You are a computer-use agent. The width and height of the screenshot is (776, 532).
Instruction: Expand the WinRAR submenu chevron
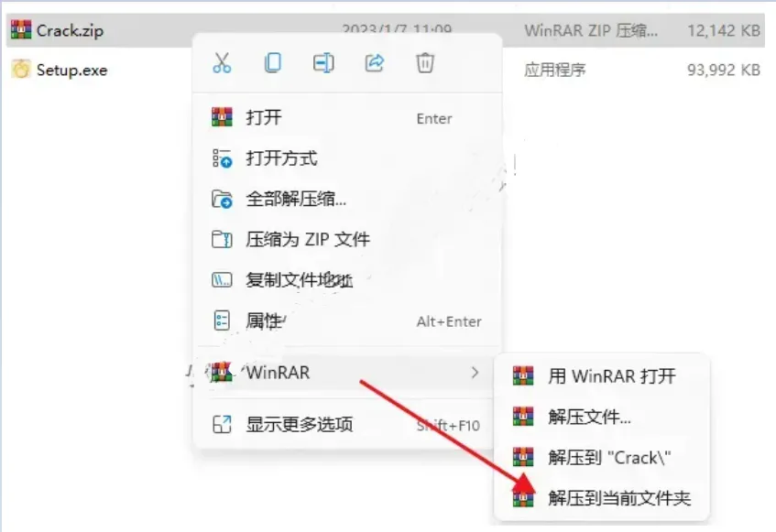point(475,373)
